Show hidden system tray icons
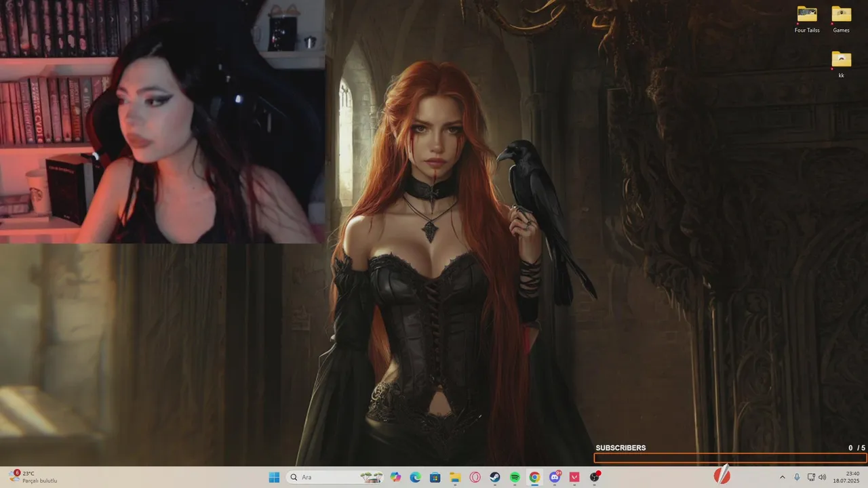Image resolution: width=868 pixels, height=488 pixels. click(x=782, y=477)
